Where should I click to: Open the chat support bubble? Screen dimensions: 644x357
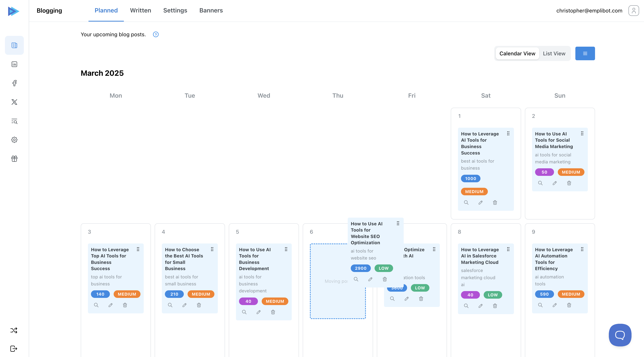620,335
